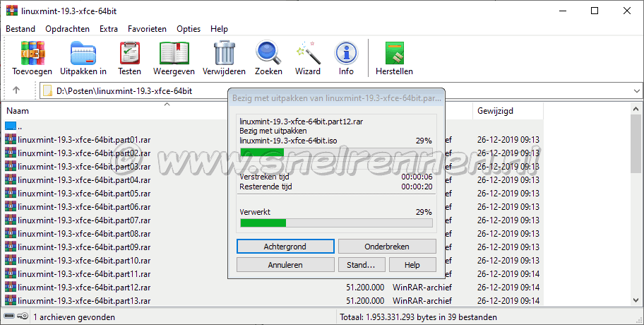Screen dimensions: 644x325
Task: Select linuxmint-19.3-xfce-64bit.part11.rar
Action: coord(84,273)
